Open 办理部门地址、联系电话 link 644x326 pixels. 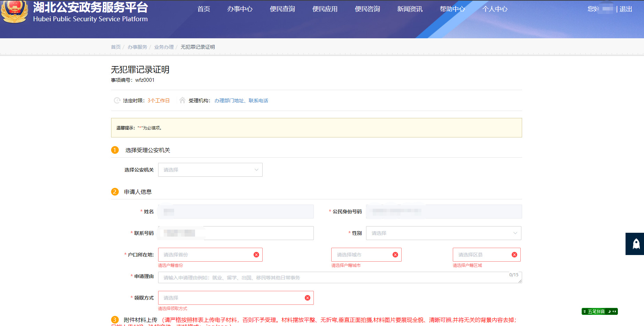pos(241,101)
